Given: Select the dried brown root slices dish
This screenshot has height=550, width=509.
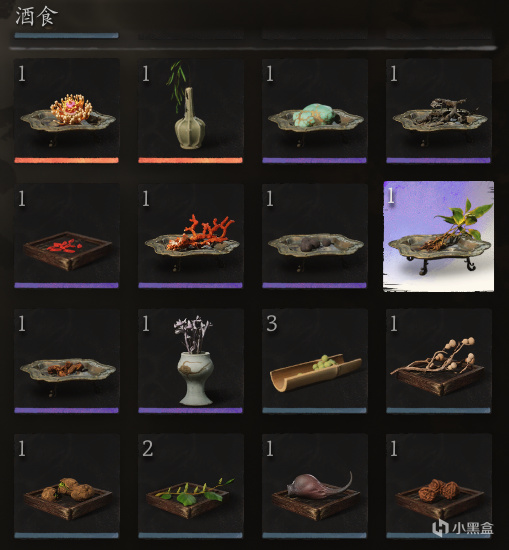Looking at the screenshot, I should (x=66, y=361).
